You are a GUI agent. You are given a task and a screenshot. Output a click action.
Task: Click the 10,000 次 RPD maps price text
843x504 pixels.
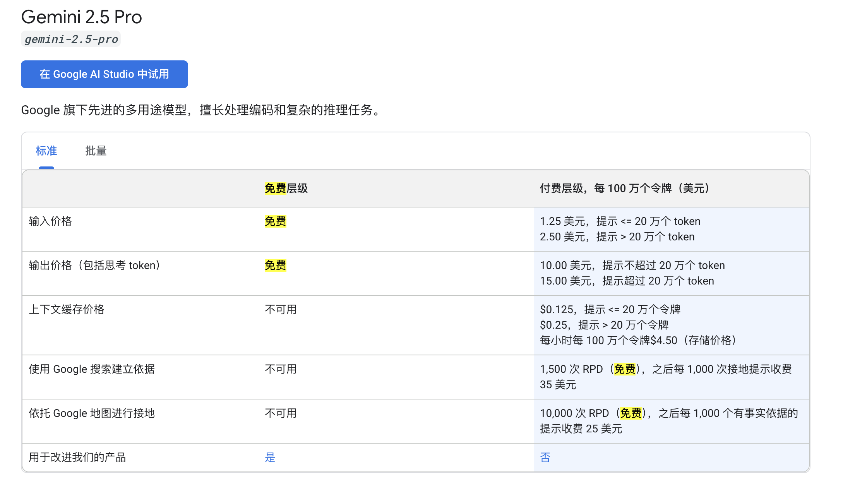[x=669, y=421]
